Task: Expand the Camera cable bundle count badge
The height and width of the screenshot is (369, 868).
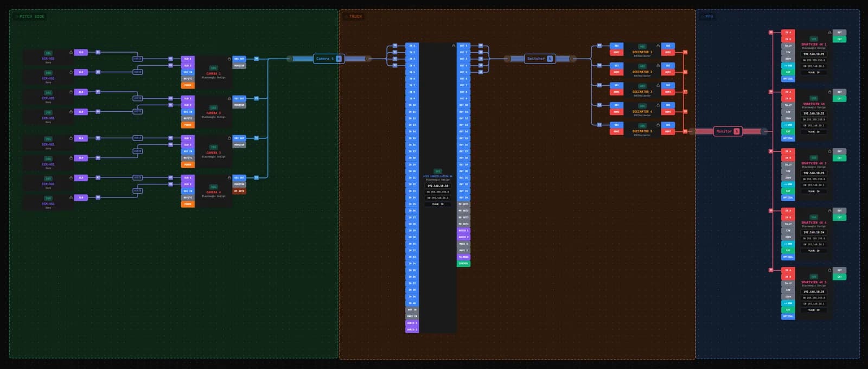Action: point(339,59)
